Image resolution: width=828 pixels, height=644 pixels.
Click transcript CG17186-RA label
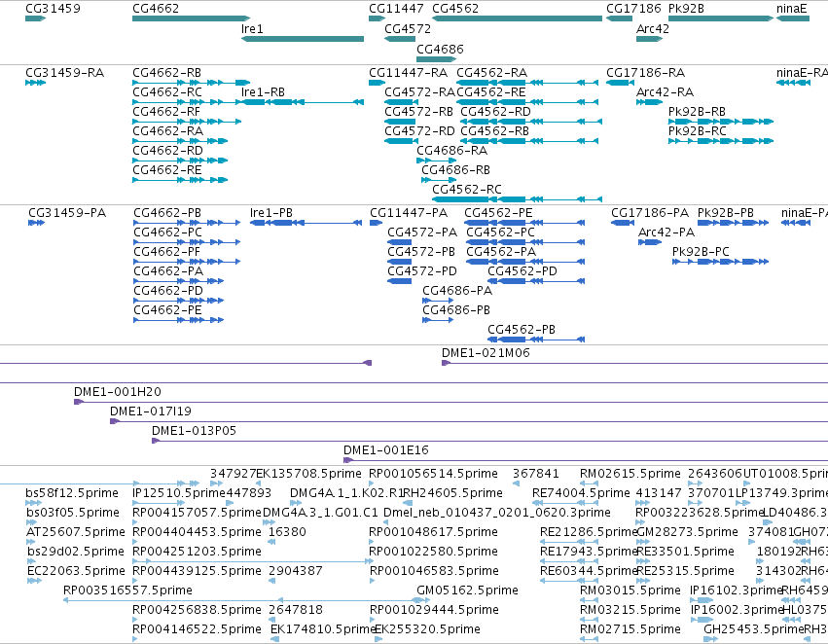[x=645, y=73]
